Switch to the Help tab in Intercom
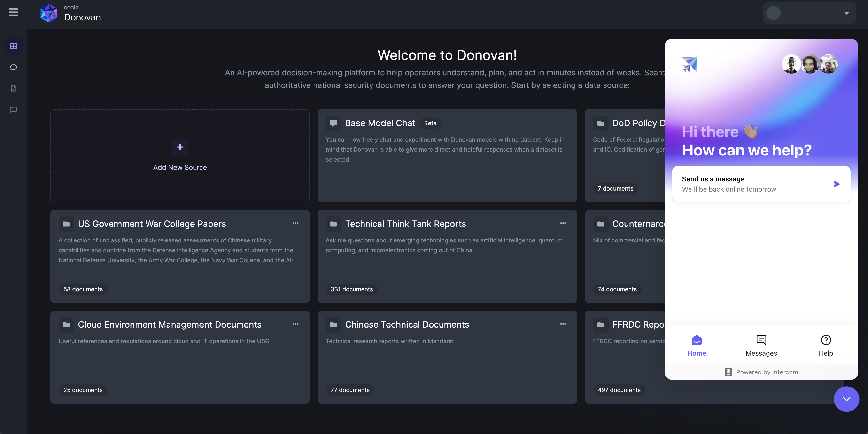Viewport: 868px width, 434px height. tap(826, 346)
